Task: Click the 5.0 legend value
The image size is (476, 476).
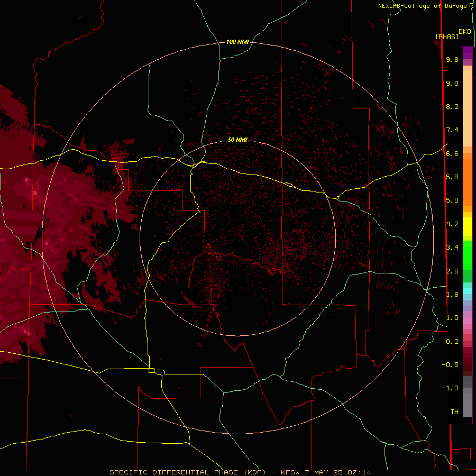Action: coord(452,200)
